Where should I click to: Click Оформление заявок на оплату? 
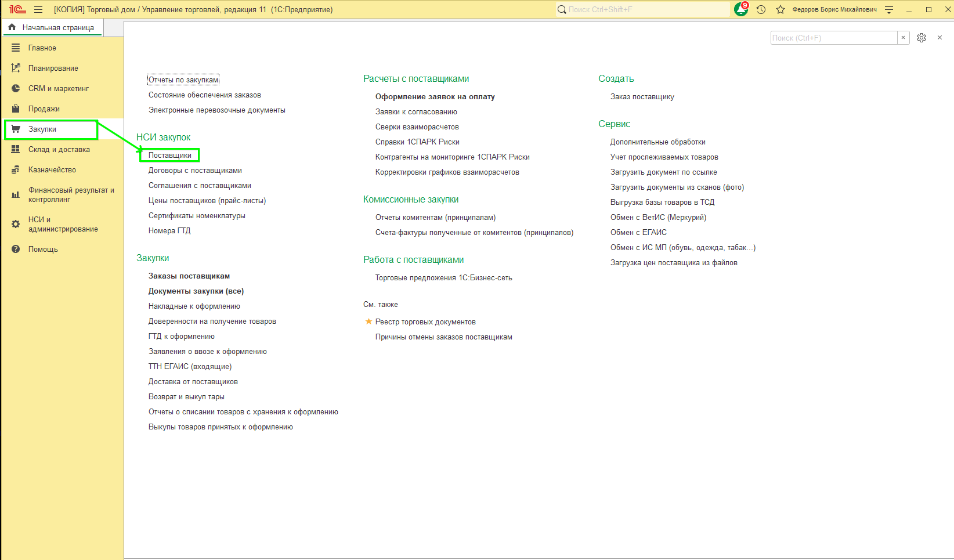(435, 97)
